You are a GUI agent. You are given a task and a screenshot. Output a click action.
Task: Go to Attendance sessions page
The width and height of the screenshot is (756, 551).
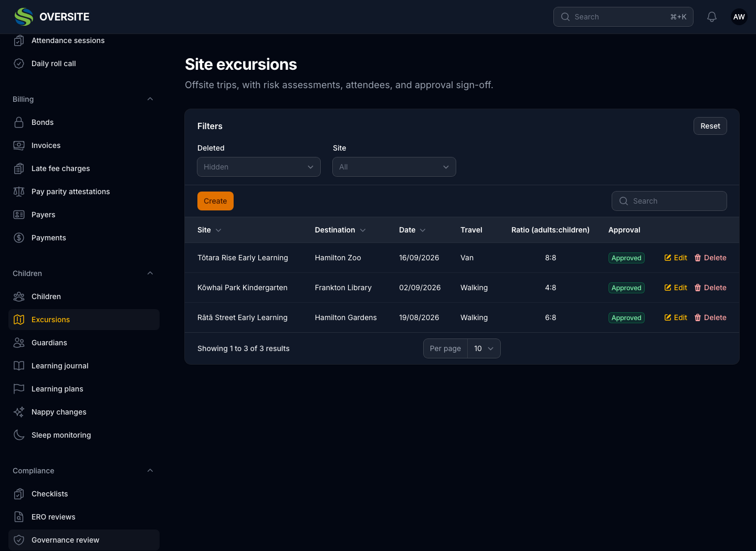(x=84, y=40)
